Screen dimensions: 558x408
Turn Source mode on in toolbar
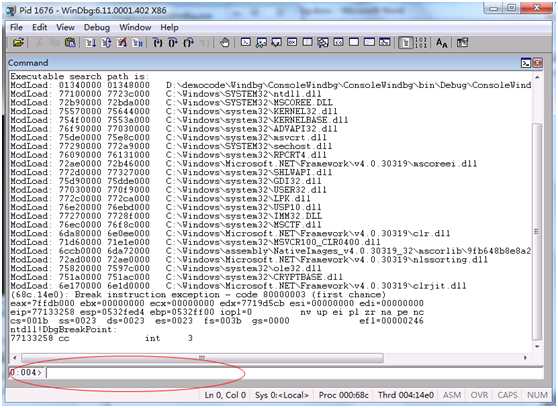tap(405, 43)
